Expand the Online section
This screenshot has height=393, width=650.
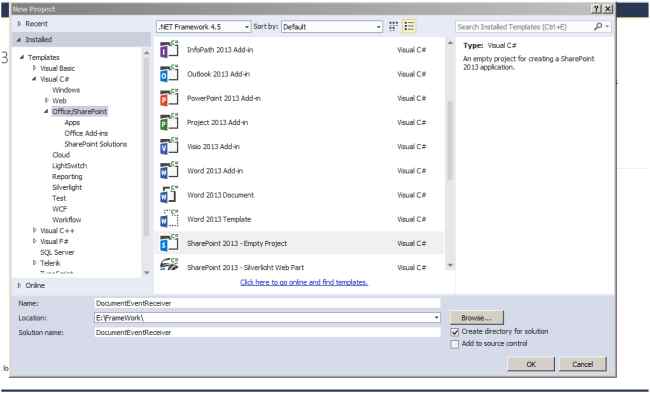(19, 285)
